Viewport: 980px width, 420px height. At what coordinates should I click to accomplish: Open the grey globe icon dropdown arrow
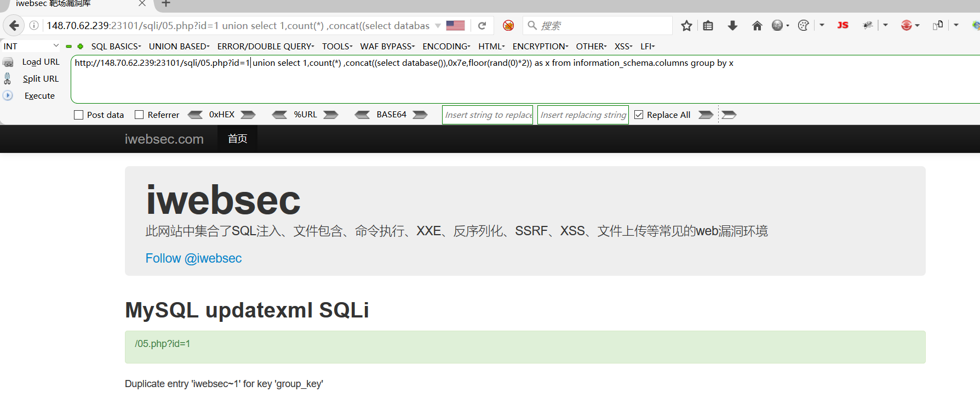click(788, 25)
